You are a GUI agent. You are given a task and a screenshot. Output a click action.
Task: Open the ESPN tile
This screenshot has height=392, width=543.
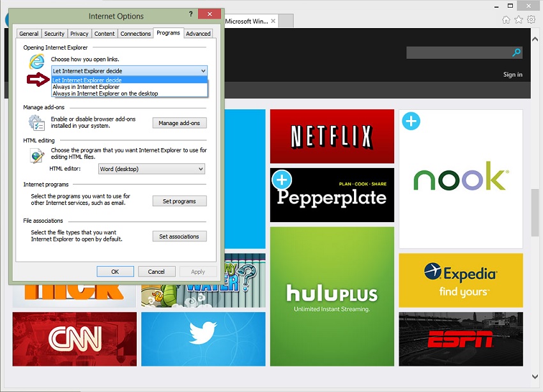pos(461,339)
